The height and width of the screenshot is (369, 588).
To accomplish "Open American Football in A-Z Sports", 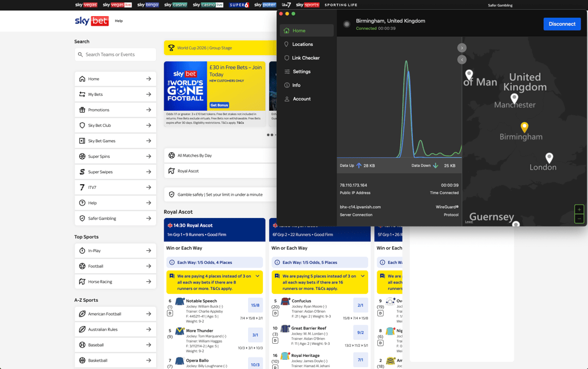I will pyautogui.click(x=115, y=314).
